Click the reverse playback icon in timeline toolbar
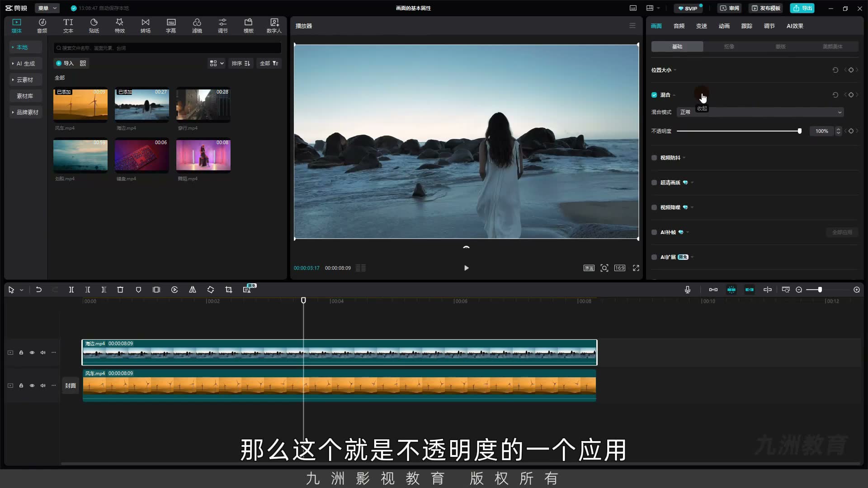Viewport: 868px width, 488px height. point(175,290)
